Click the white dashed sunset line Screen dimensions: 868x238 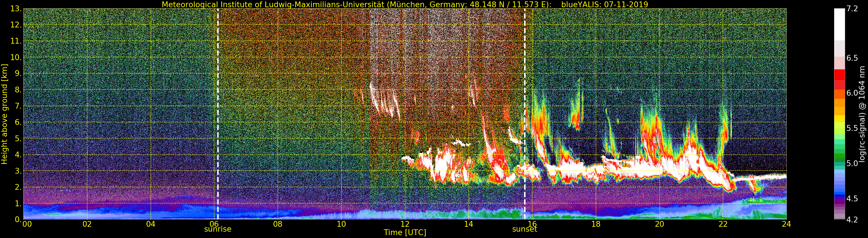click(x=525, y=114)
